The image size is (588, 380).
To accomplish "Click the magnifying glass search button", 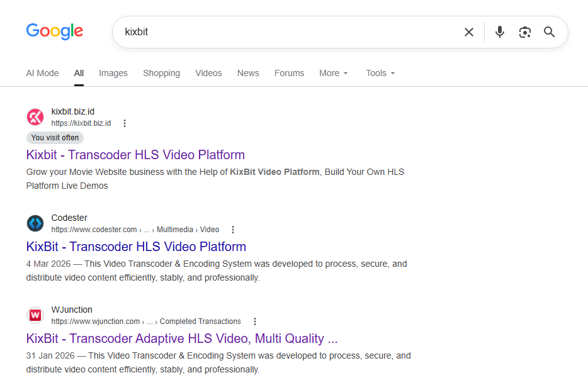I will point(549,32).
